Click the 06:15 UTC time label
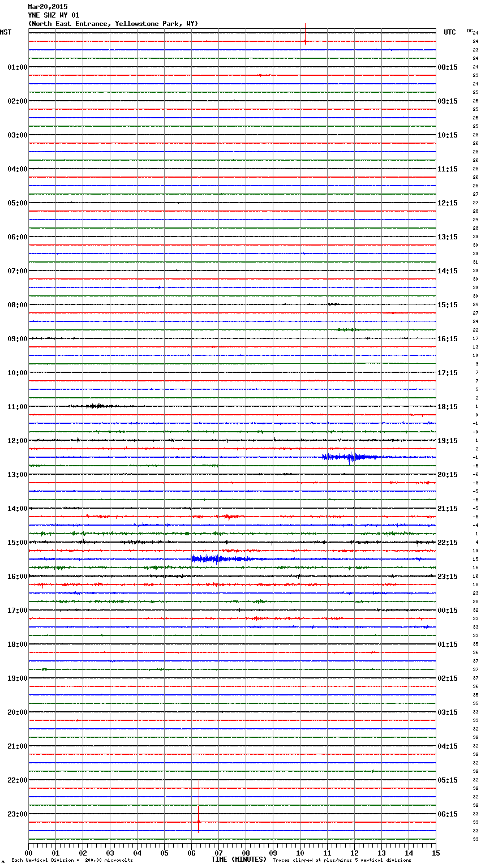The width and height of the screenshot is (481, 868). point(448,814)
